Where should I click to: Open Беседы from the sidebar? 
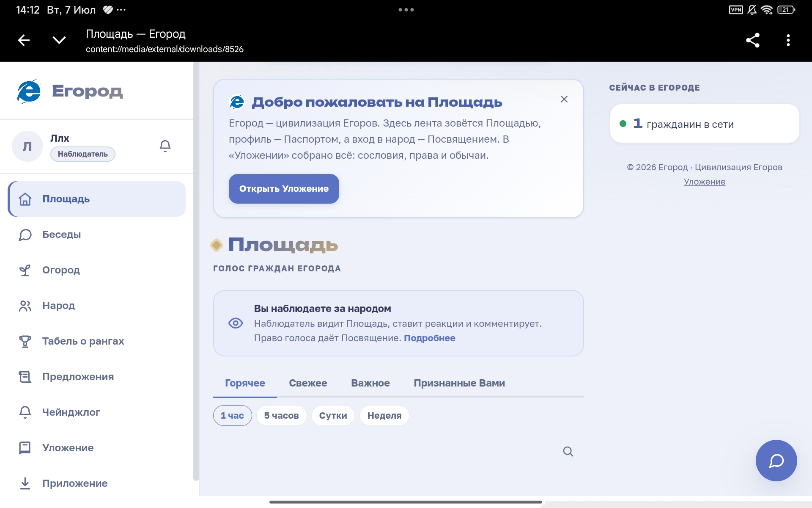coord(96,235)
